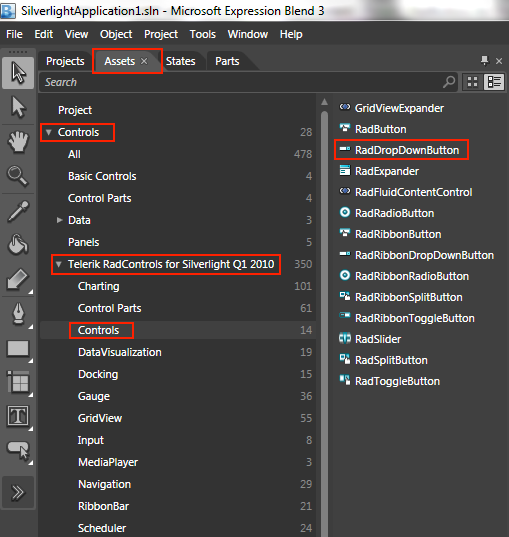This screenshot has height=537, width=509.
Task: Select the Paint Bucket tool
Action: tap(18, 245)
